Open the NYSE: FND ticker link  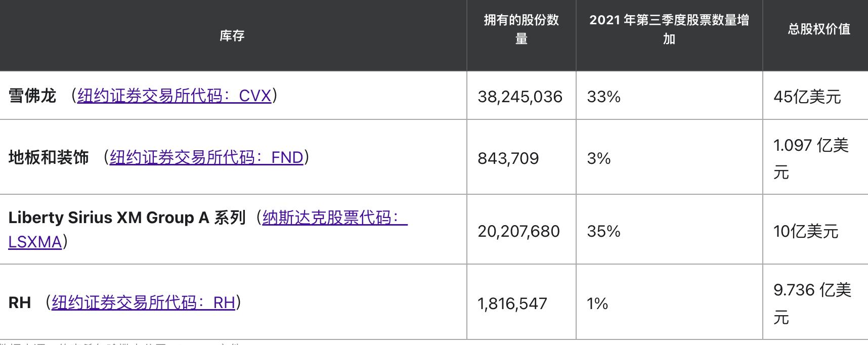(x=206, y=158)
